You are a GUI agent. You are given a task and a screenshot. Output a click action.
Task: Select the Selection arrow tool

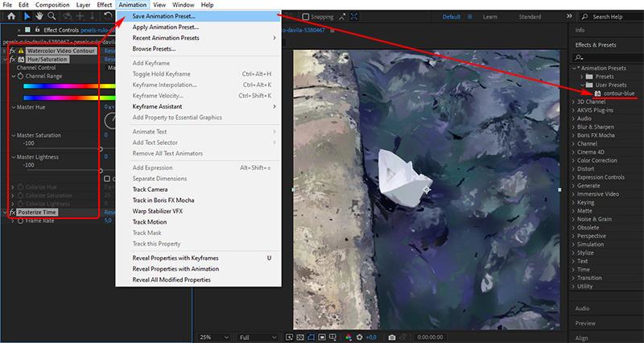[27, 16]
